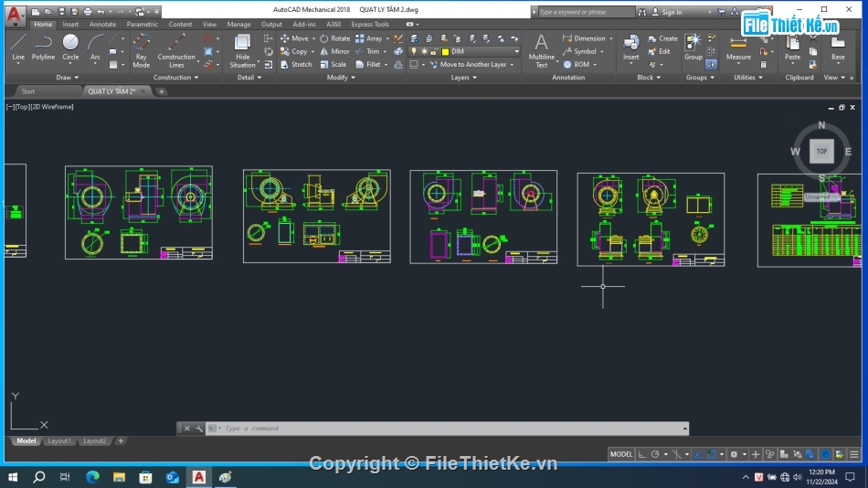Open the Parametric tab
This screenshot has width=868, height=488.
coord(142,25)
